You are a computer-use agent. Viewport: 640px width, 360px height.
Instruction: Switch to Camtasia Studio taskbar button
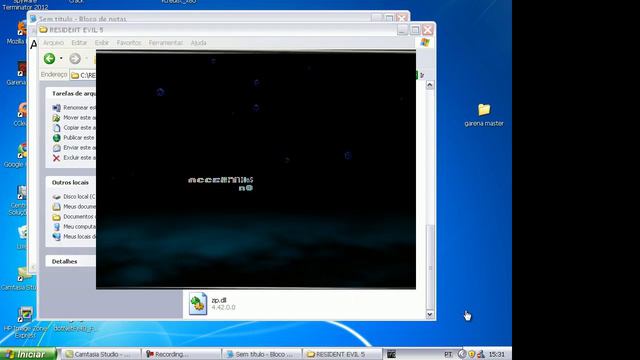[x=100, y=354]
